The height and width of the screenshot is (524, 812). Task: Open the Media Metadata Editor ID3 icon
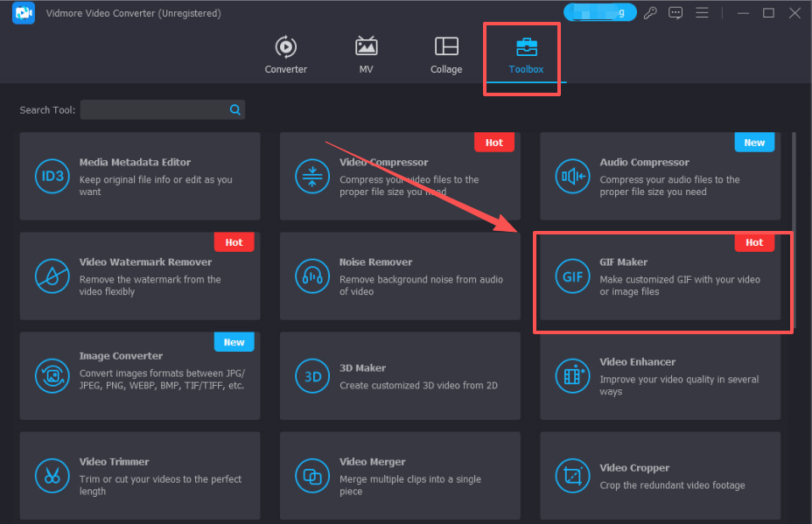(52, 177)
